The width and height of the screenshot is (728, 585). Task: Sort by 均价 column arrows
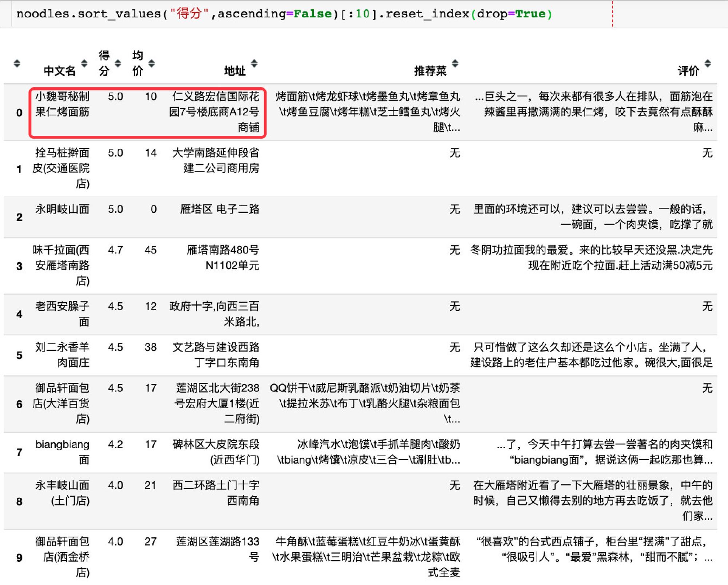[151, 64]
